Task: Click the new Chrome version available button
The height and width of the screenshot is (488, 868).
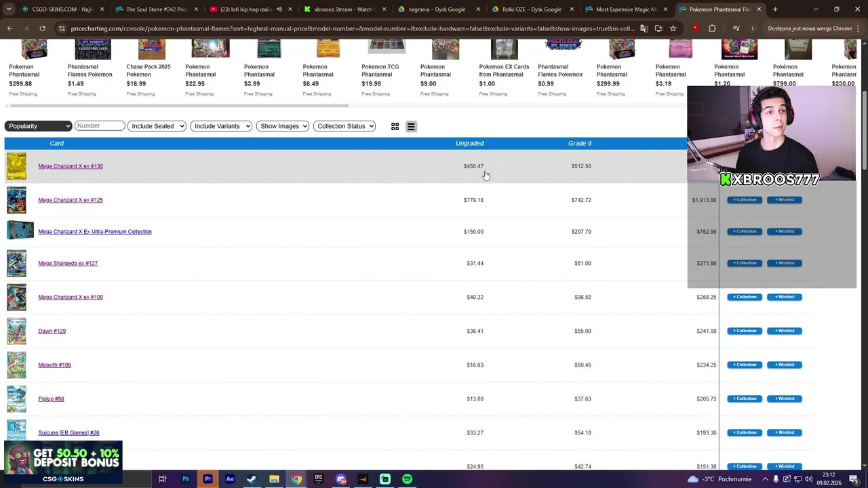Action: point(810,28)
